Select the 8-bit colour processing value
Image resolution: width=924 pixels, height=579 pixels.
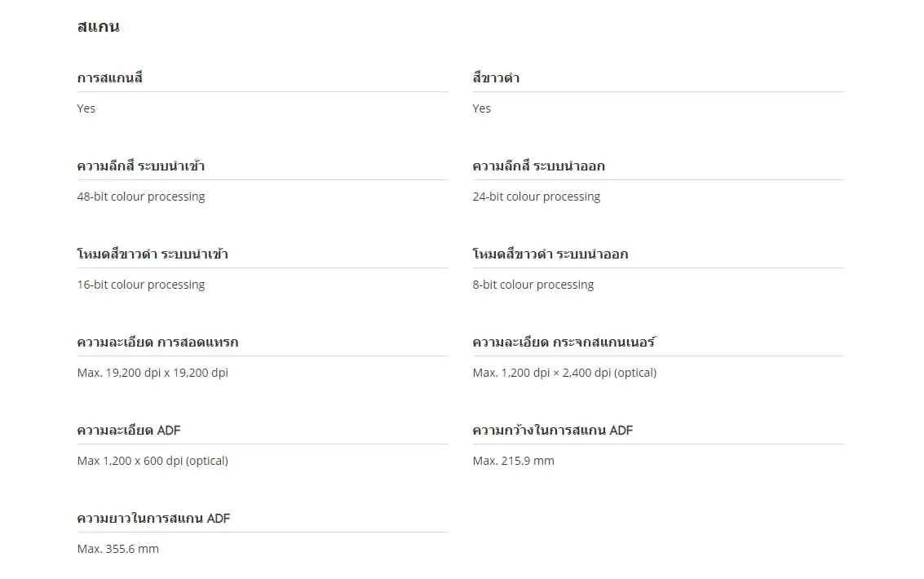(533, 285)
